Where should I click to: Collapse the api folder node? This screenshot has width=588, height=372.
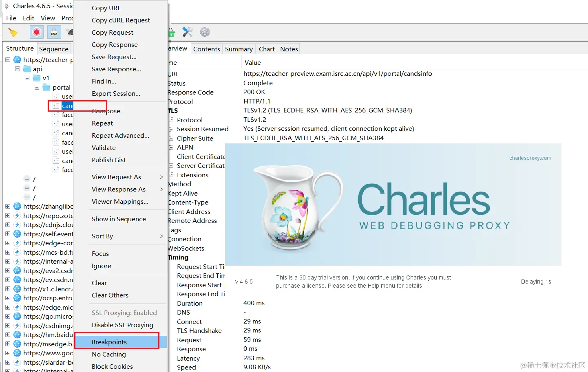click(18, 69)
